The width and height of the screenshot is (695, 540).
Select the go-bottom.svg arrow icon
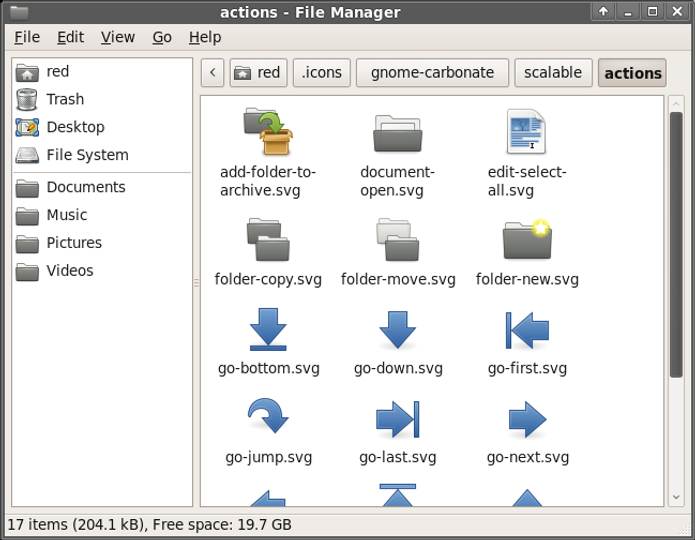268,329
